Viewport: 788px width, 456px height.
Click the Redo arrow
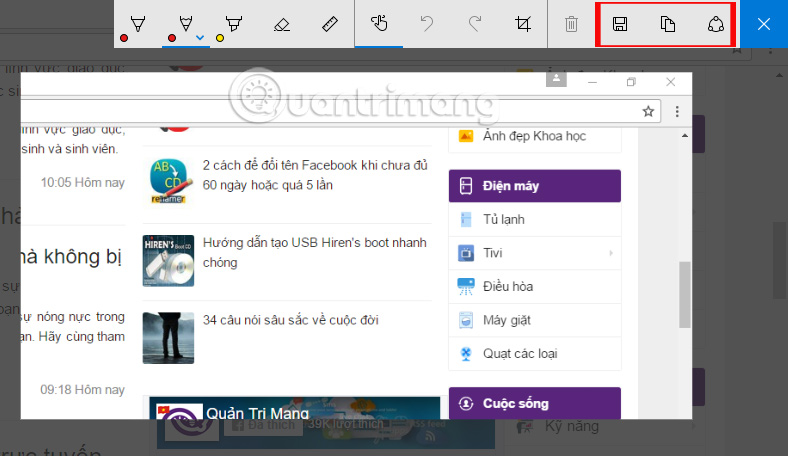pyautogui.click(x=475, y=24)
